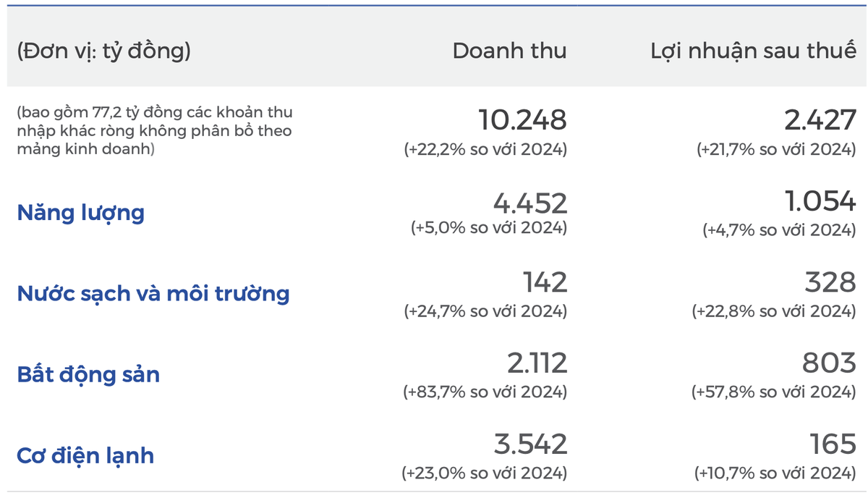Open the "Bất động sản" segment label
The width and height of the screenshot is (868, 493).
88,375
